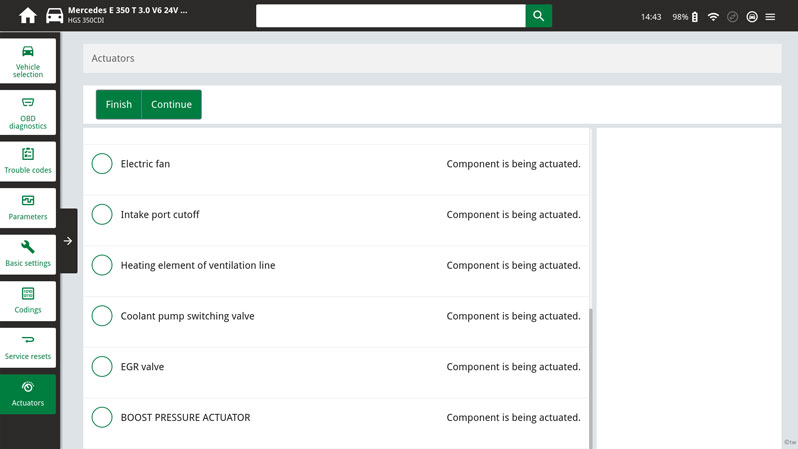Switch to Service resets menu item
798x449 pixels.
28,347
